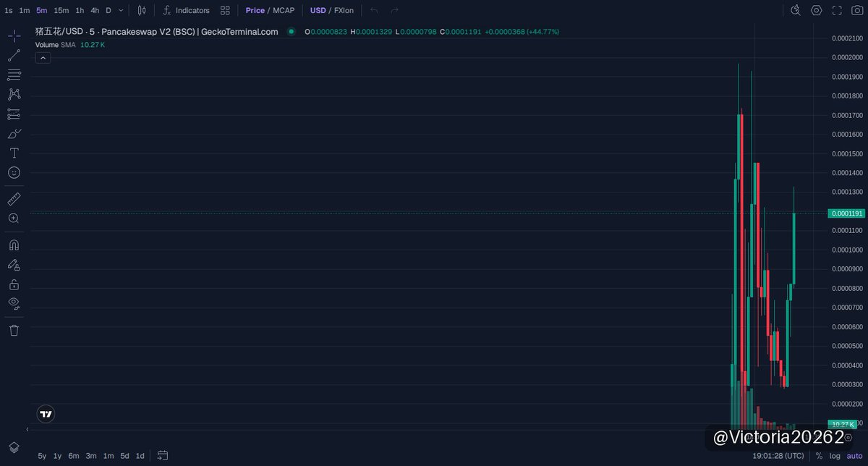The width and height of the screenshot is (868, 466).
Task: Switch chart to Price mode
Action: point(255,10)
